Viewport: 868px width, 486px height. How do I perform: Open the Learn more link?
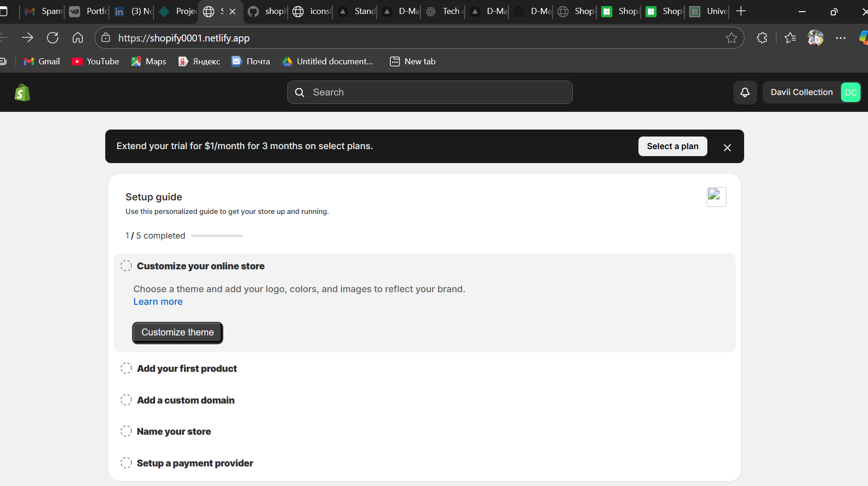(157, 301)
